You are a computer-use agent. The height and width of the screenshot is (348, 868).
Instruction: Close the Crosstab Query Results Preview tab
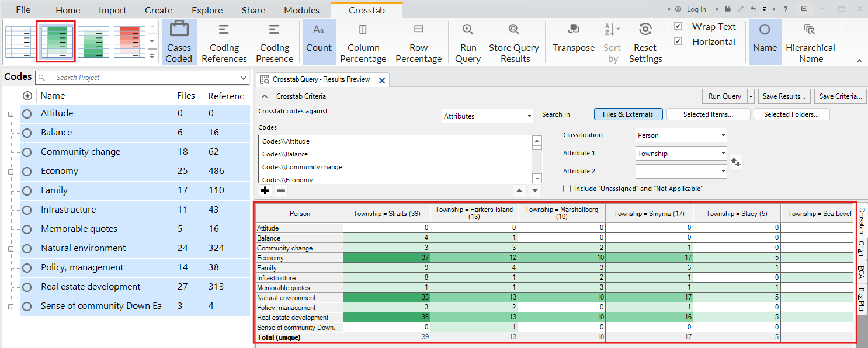pyautogui.click(x=382, y=81)
